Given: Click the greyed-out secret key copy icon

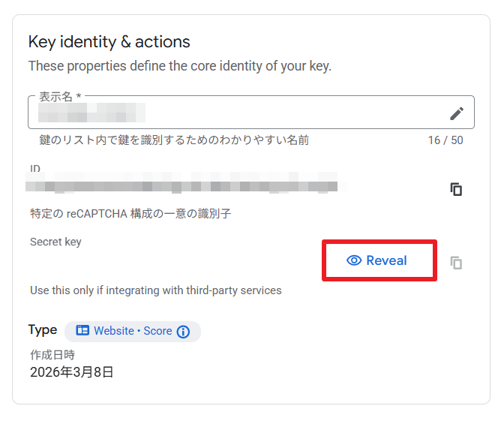Looking at the screenshot, I should coord(456,263).
